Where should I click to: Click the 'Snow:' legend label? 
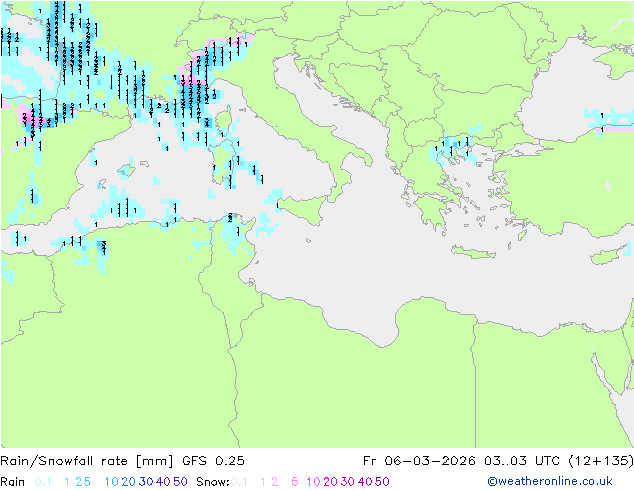pyautogui.click(x=213, y=482)
